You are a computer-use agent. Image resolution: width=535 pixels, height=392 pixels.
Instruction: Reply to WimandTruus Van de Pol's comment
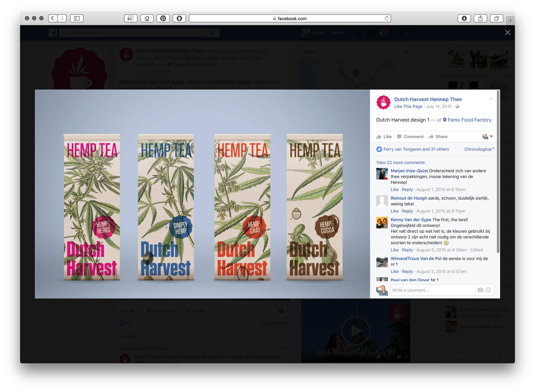point(407,271)
